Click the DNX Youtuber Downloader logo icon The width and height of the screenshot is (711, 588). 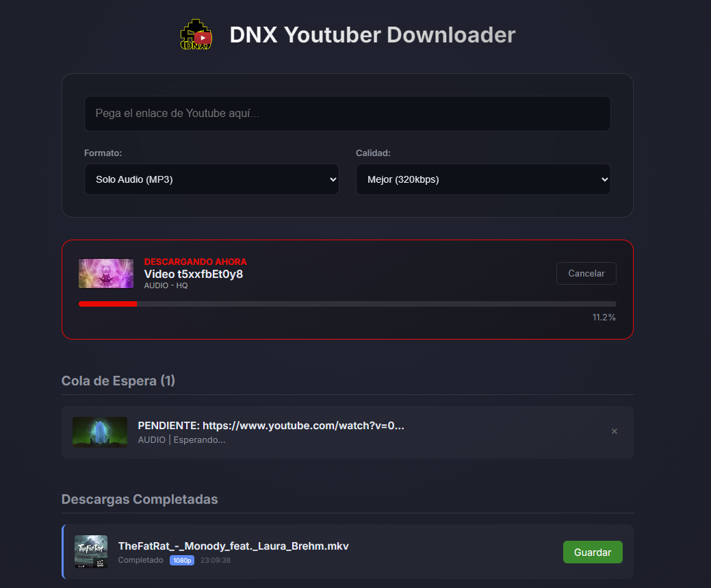click(x=196, y=34)
